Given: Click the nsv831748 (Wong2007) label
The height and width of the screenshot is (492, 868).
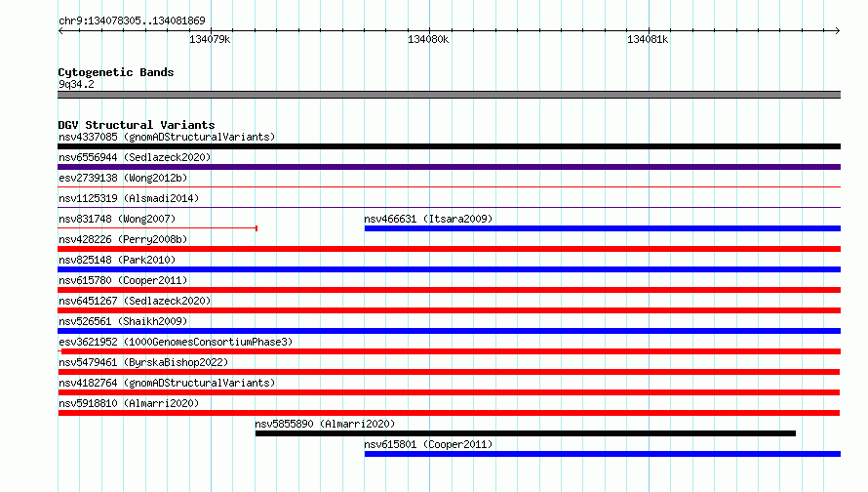Looking at the screenshot, I should (x=117, y=219).
